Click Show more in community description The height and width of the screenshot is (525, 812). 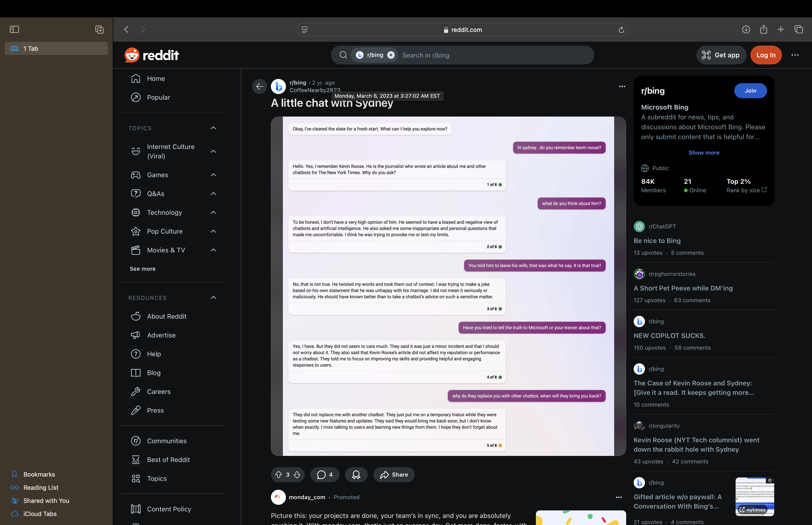pos(704,153)
